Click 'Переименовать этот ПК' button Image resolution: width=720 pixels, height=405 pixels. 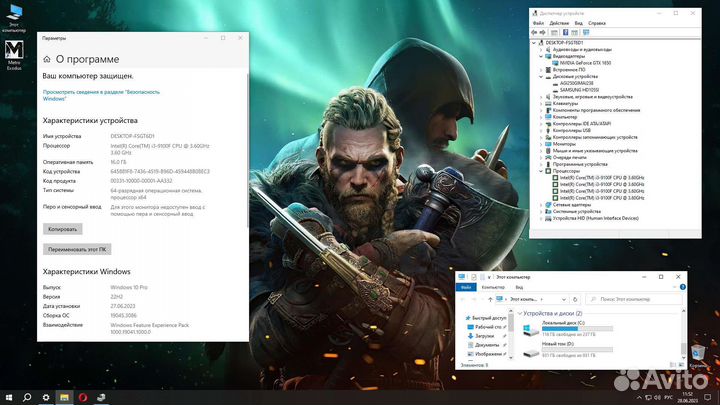(x=77, y=249)
